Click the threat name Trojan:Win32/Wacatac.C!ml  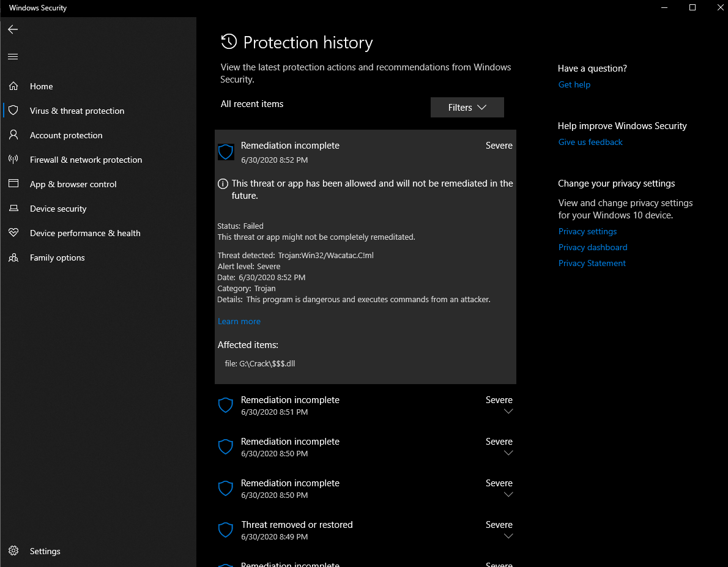tap(325, 256)
